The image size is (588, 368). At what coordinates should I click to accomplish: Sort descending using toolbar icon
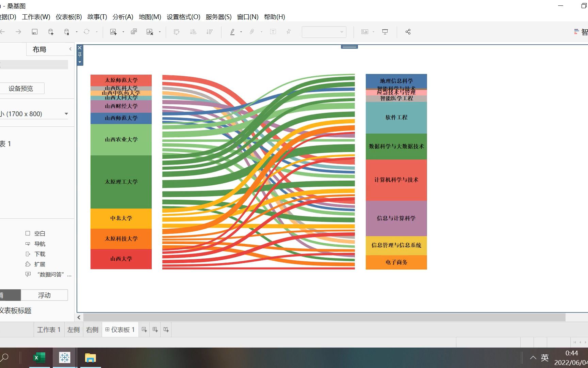click(x=210, y=32)
